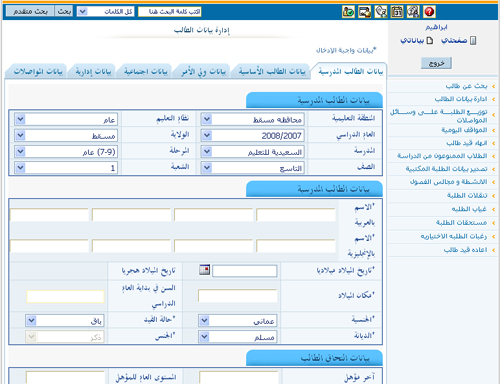500x384 pixels.
Task: Click the first English name field beside الاسم بالإنجليزية
Action: coord(296,246)
